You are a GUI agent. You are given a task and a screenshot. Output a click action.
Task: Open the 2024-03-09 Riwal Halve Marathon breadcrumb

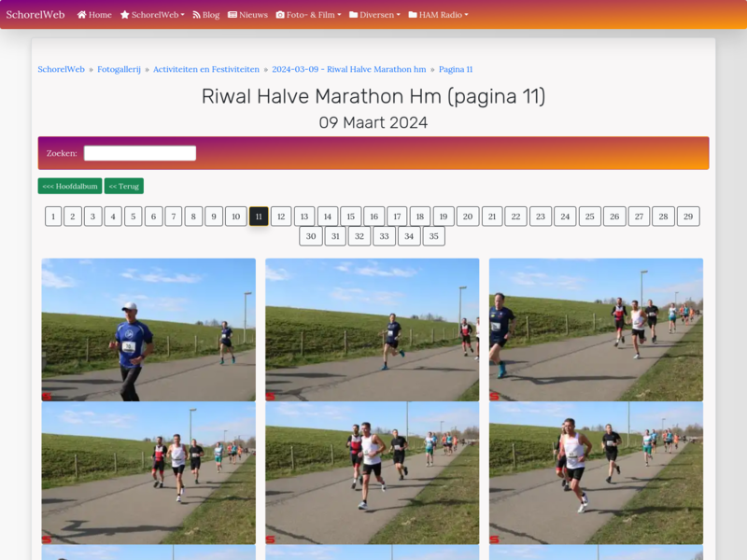tap(349, 69)
